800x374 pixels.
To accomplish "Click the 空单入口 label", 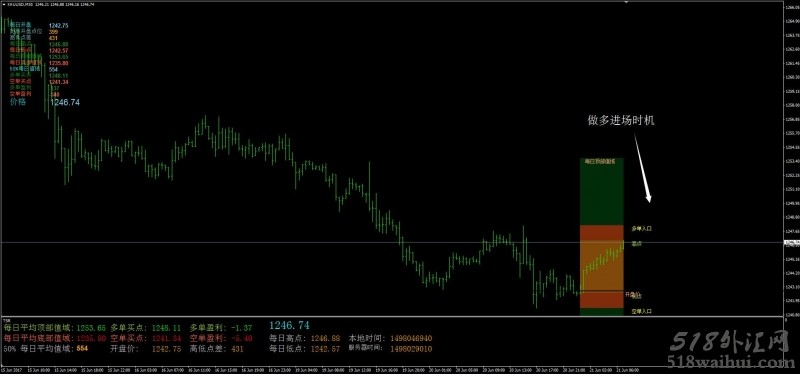I will [641, 311].
